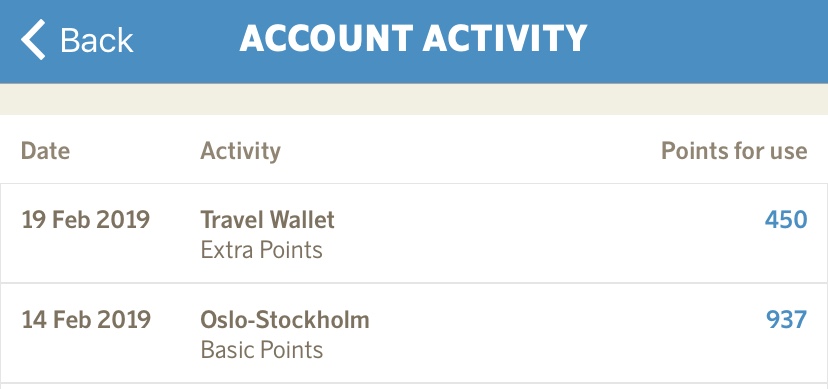The width and height of the screenshot is (828, 389).
Task: Click the Activity column header
Action: (x=240, y=152)
